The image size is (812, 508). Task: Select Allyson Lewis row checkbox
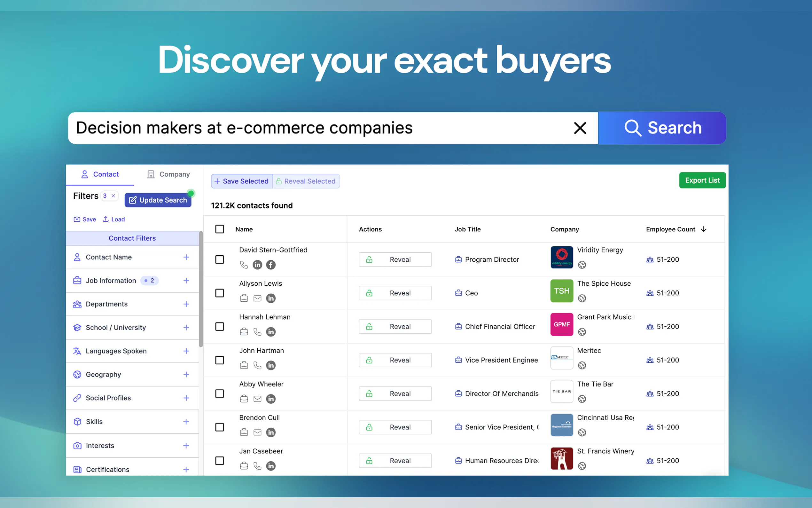point(220,293)
